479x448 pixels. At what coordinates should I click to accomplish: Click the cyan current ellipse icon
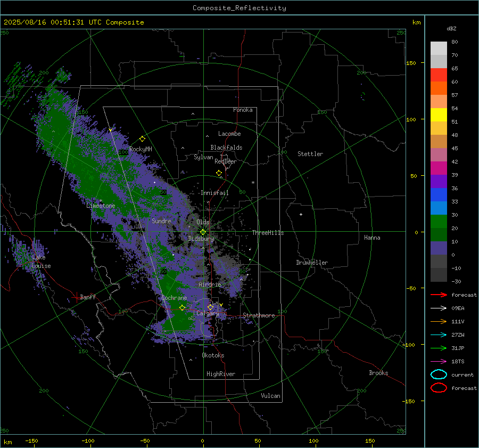[439, 374]
